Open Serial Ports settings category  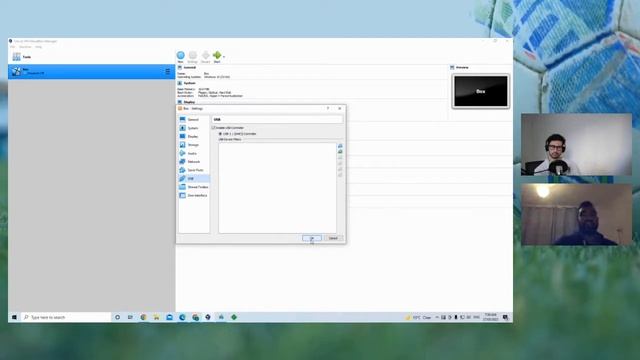click(x=194, y=170)
